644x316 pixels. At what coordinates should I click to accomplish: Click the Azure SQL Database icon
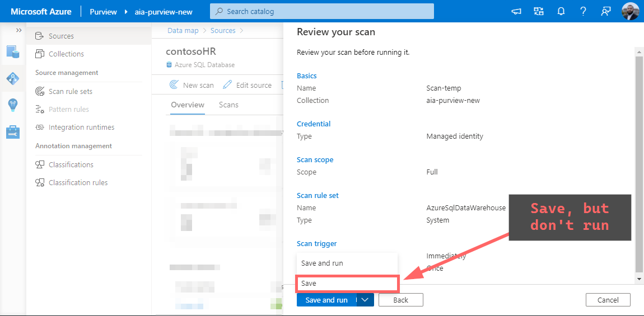click(x=169, y=65)
